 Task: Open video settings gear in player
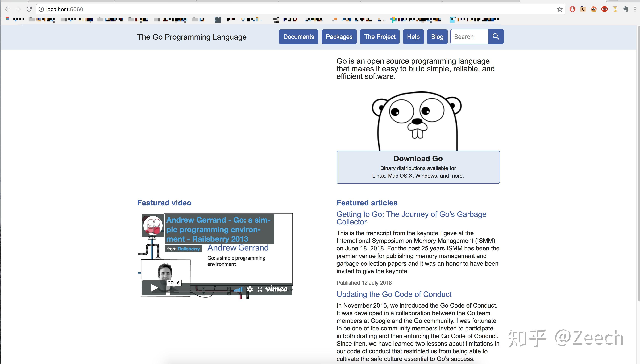(x=250, y=289)
